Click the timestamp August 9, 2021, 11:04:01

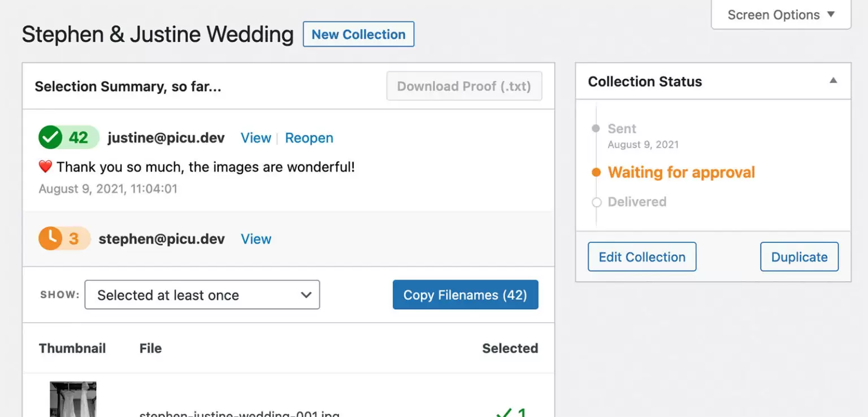click(x=108, y=189)
